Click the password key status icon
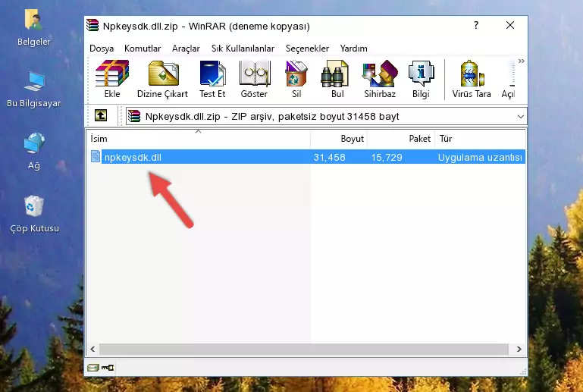Viewport: 583px width, 392px height. (x=108, y=368)
